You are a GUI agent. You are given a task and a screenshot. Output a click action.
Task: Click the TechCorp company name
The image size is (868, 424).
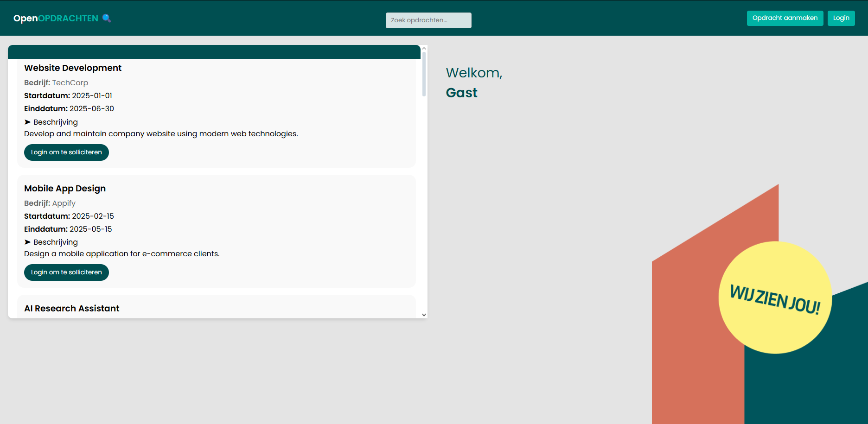(x=70, y=83)
